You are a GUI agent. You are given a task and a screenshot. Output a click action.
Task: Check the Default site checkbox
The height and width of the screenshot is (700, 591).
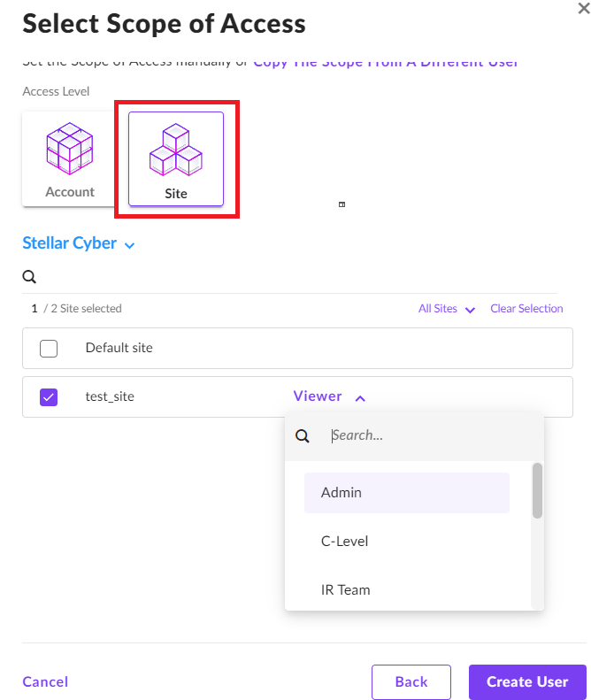pyautogui.click(x=49, y=349)
